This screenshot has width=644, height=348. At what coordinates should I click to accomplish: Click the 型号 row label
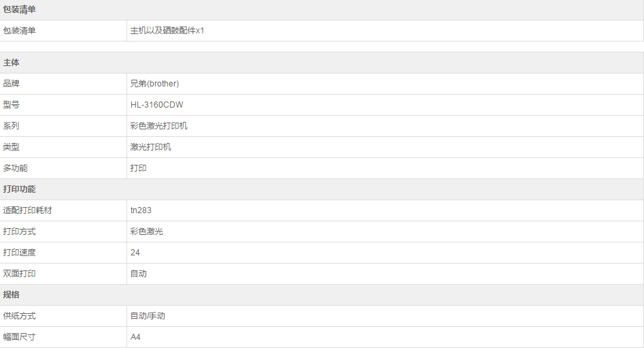(12, 105)
